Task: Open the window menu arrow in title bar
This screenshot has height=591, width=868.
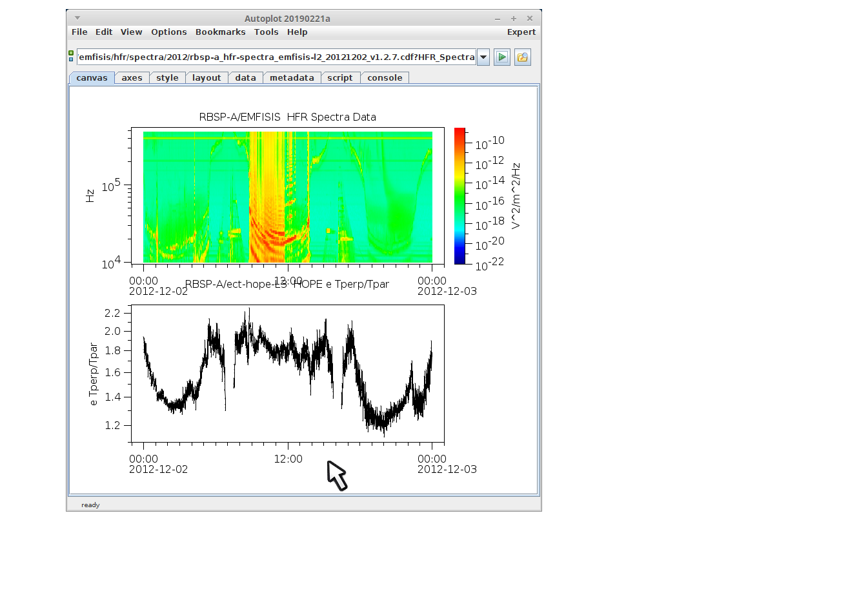Action: coord(77,18)
